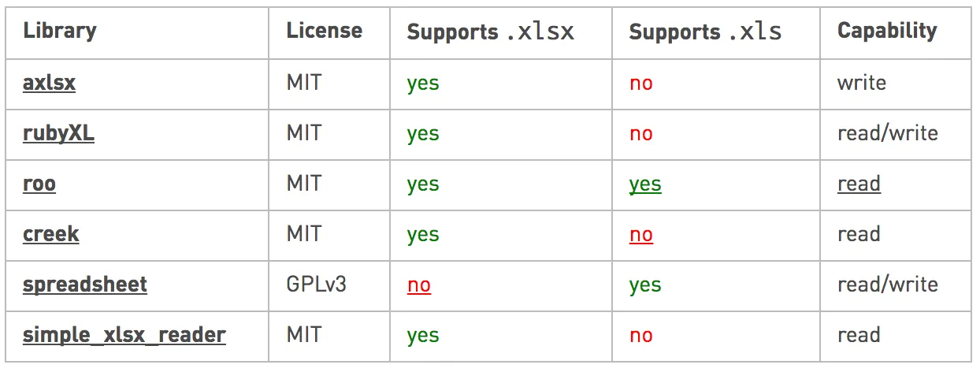Click the Supports .xlsx column header

coord(490,32)
